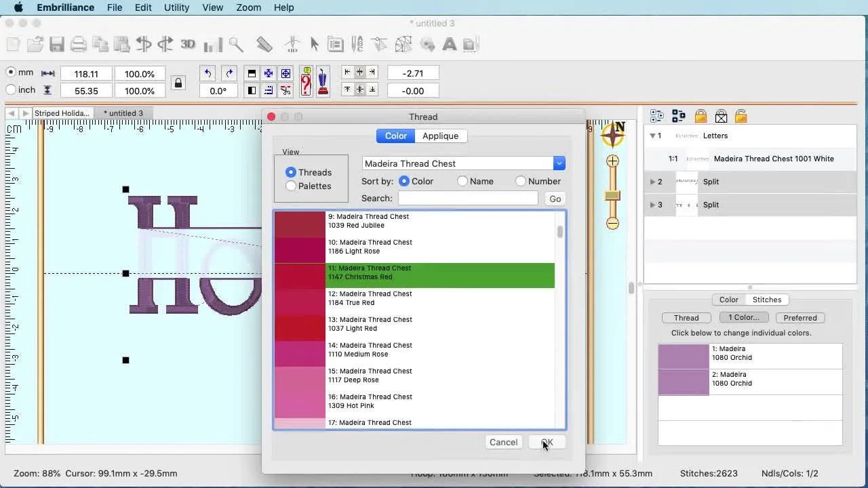Click the center in hoop target icon
The image size is (868, 488).
click(x=285, y=73)
